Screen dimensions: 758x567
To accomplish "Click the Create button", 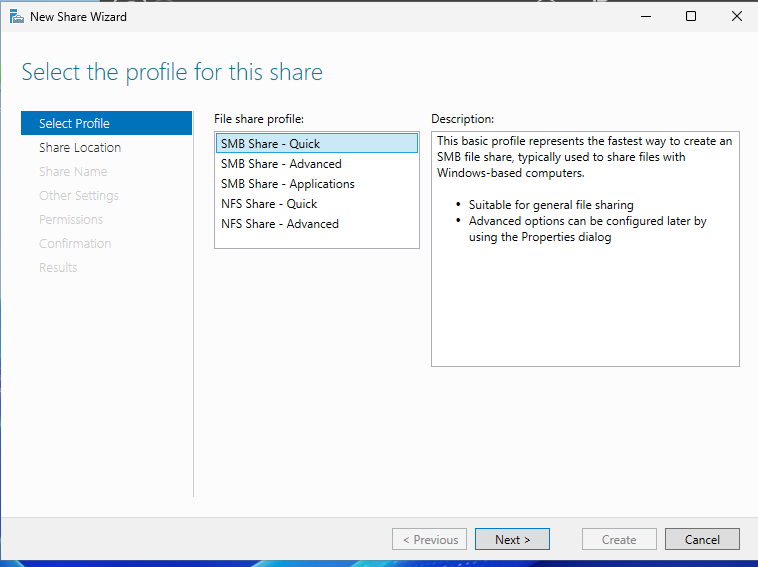I will point(619,539).
